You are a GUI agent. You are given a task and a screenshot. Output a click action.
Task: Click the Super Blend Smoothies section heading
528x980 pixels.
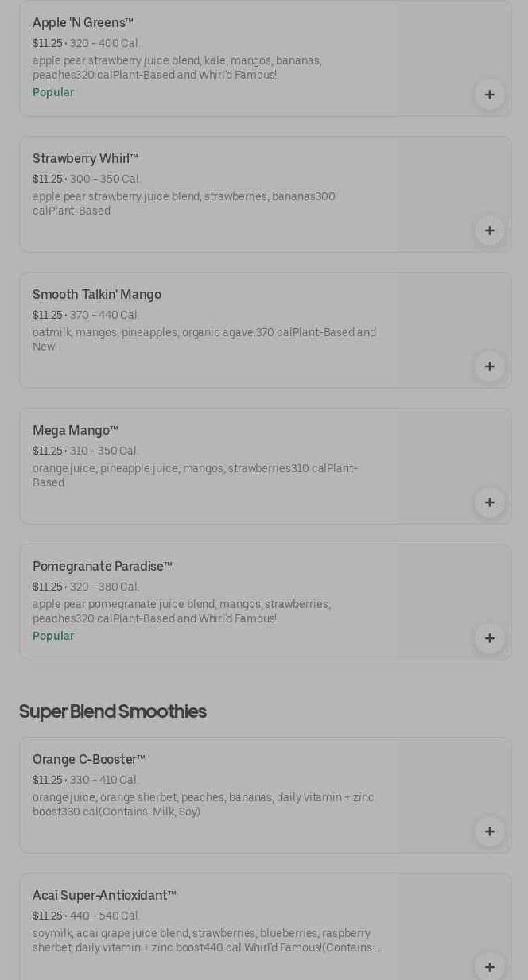click(112, 711)
